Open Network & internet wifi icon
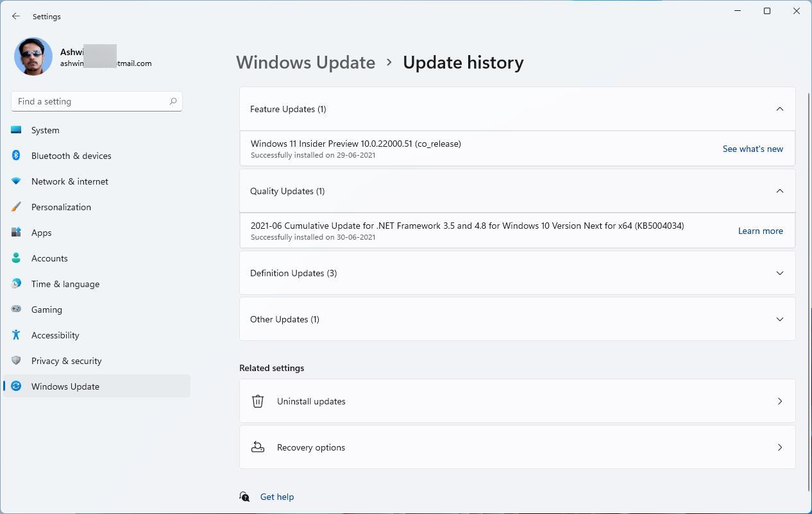Viewport: 812px width, 514px height. (16, 181)
